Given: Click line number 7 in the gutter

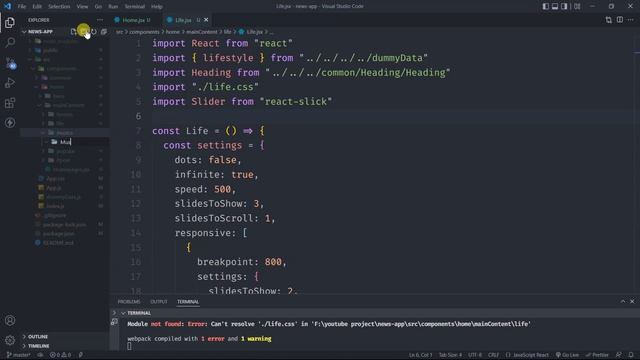Looking at the screenshot, I should 138,131.
